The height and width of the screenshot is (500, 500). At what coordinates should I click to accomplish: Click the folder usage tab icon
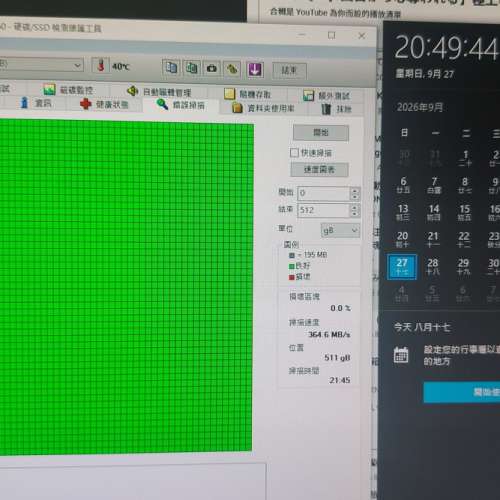237,108
